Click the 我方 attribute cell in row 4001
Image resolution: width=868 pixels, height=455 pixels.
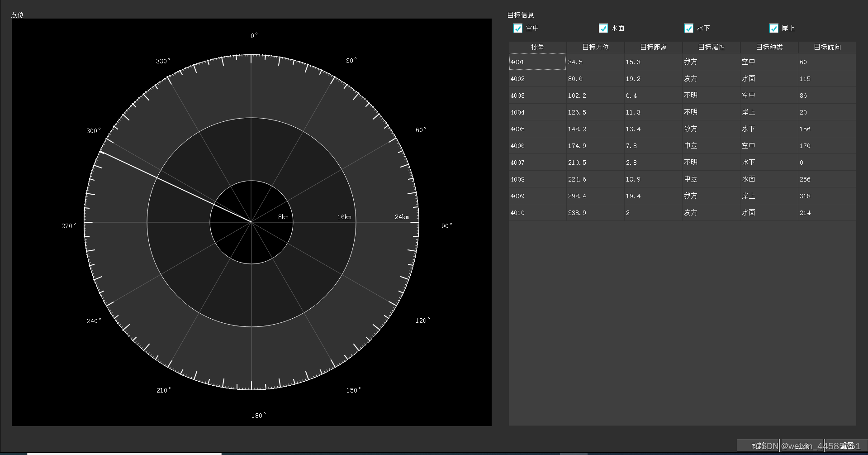click(711, 62)
